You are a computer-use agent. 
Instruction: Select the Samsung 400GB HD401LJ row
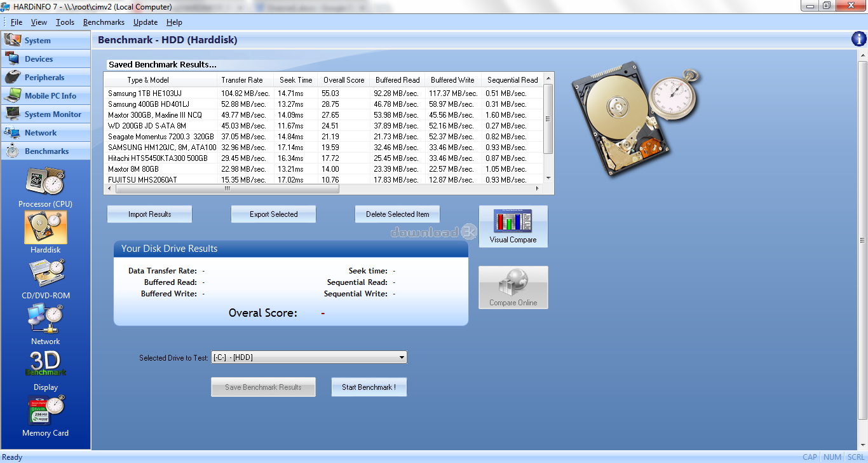(x=323, y=104)
